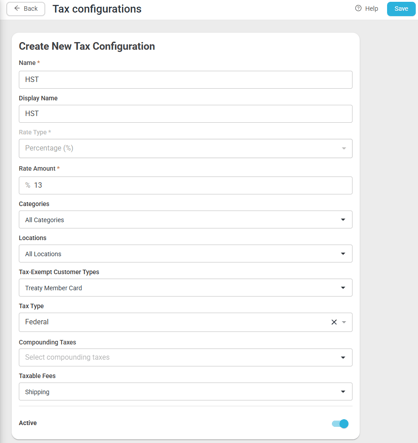Open the All Locations dropdown
The width and height of the screenshot is (418, 443).
[x=185, y=254]
